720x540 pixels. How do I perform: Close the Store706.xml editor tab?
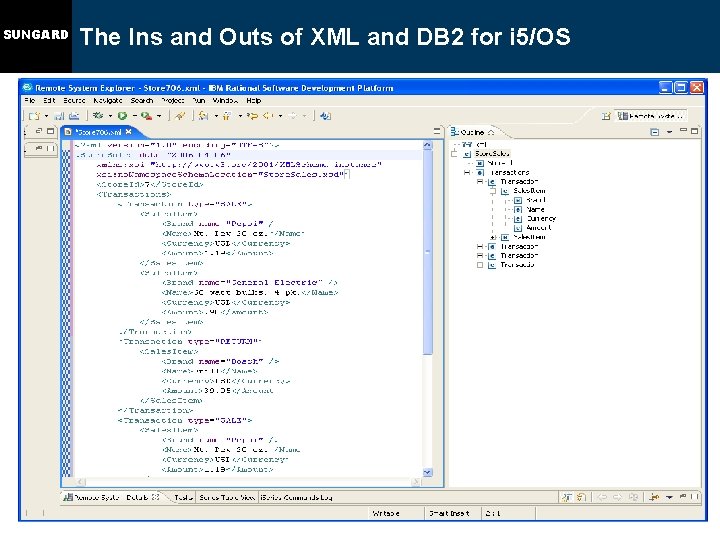coord(129,132)
